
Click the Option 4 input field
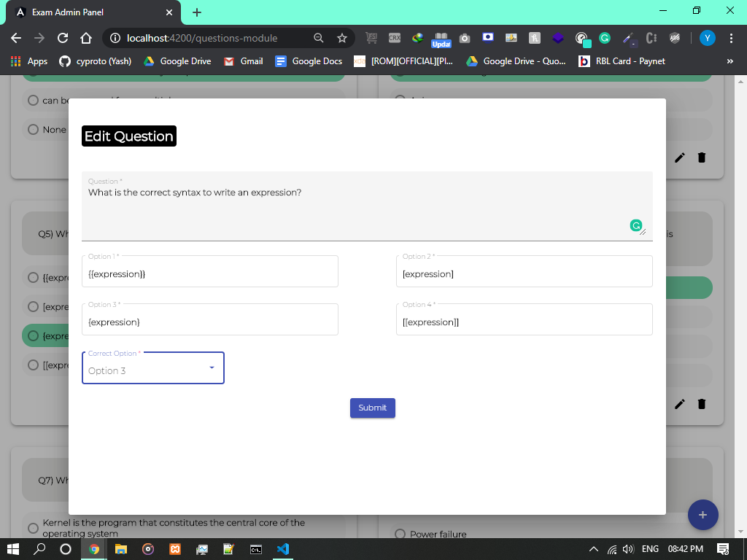tap(525, 319)
